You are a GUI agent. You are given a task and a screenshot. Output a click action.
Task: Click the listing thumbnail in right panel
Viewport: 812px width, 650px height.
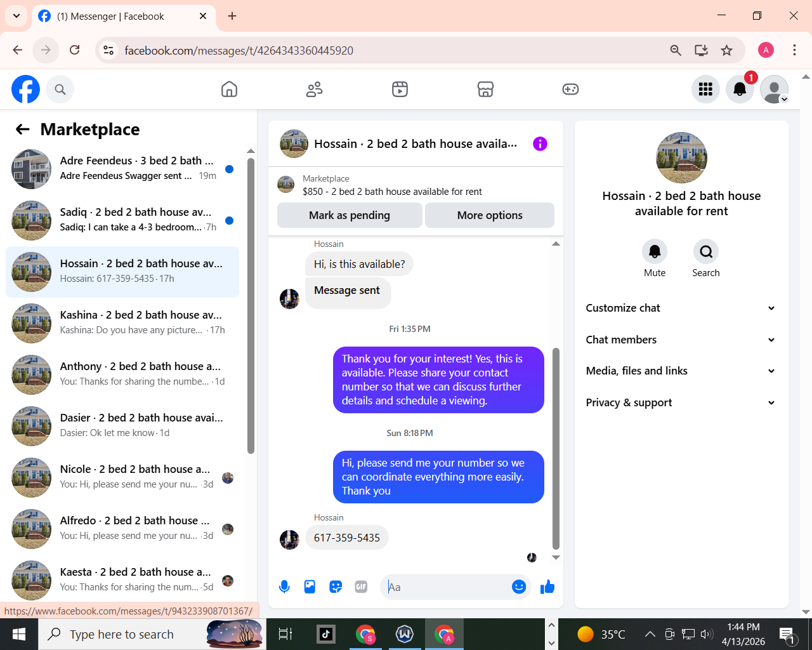[681, 157]
